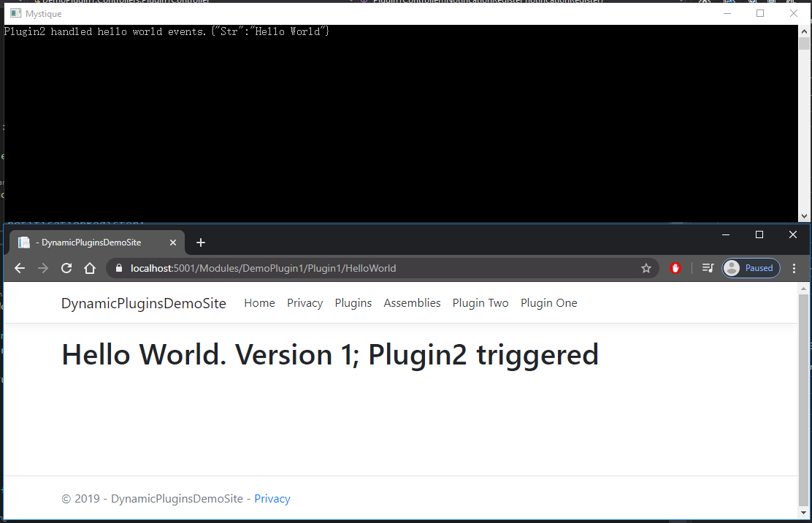Screen dimensions: 812x523
Task: Click the DynamicPluginsDemoSite brand link
Action: pyautogui.click(x=144, y=303)
